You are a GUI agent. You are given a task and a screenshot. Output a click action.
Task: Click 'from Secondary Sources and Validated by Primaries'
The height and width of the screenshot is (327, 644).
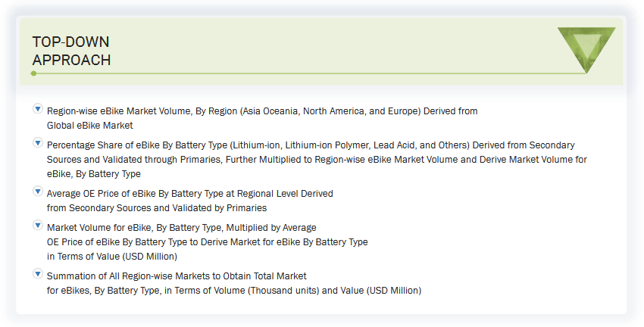tap(156, 207)
